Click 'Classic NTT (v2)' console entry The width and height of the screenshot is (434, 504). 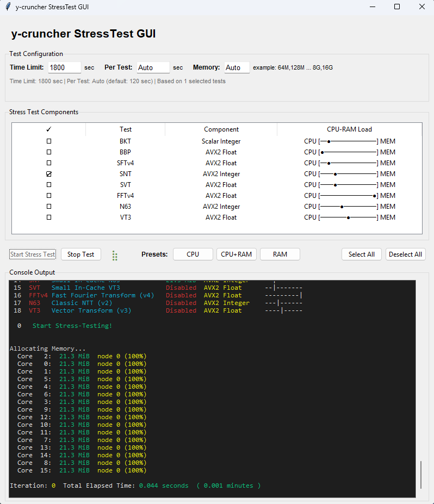[82, 303]
